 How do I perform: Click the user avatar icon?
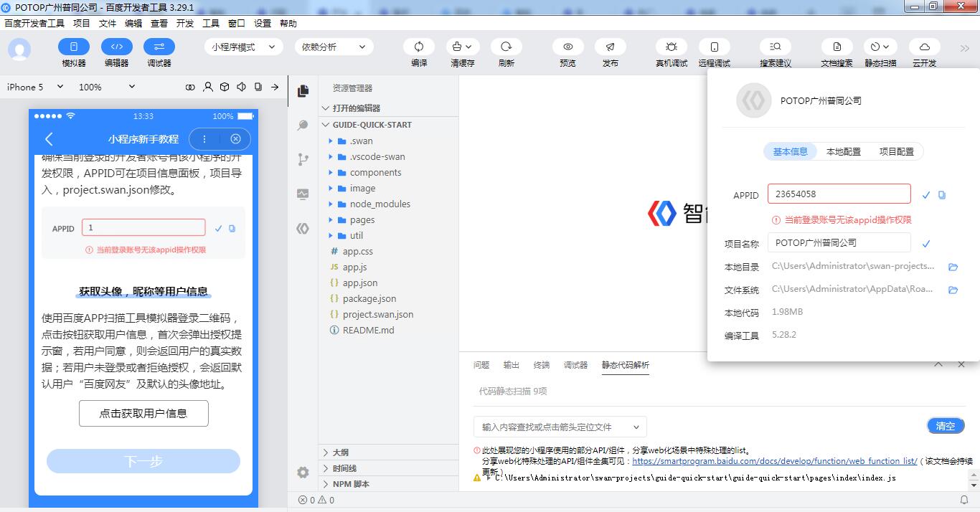point(19,50)
